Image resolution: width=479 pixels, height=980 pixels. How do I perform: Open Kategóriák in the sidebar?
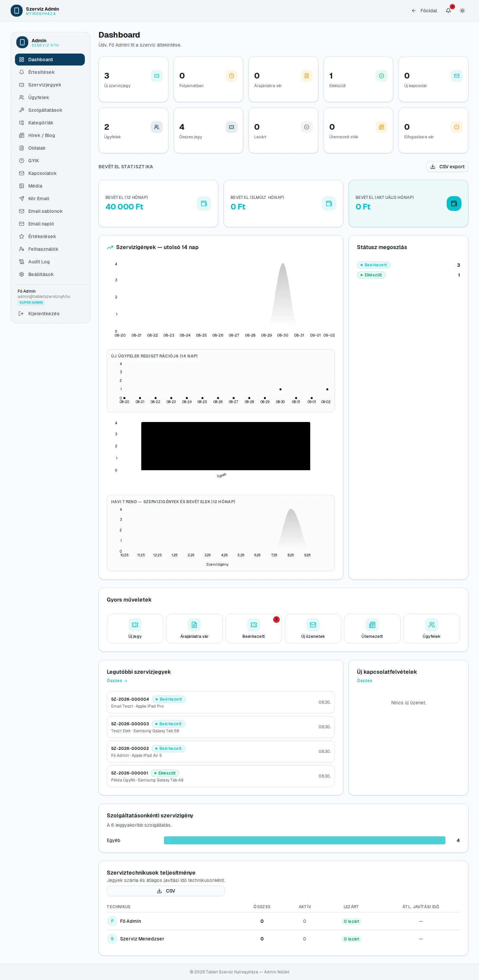50,122
